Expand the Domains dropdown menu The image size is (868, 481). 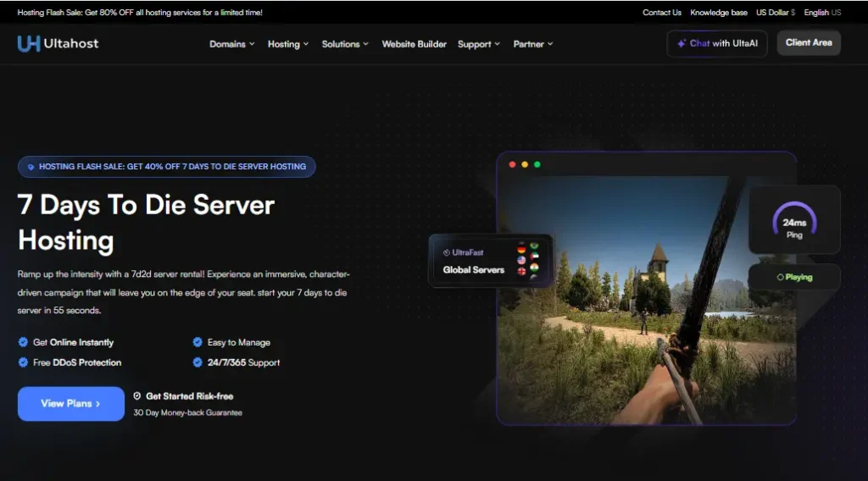tap(231, 44)
